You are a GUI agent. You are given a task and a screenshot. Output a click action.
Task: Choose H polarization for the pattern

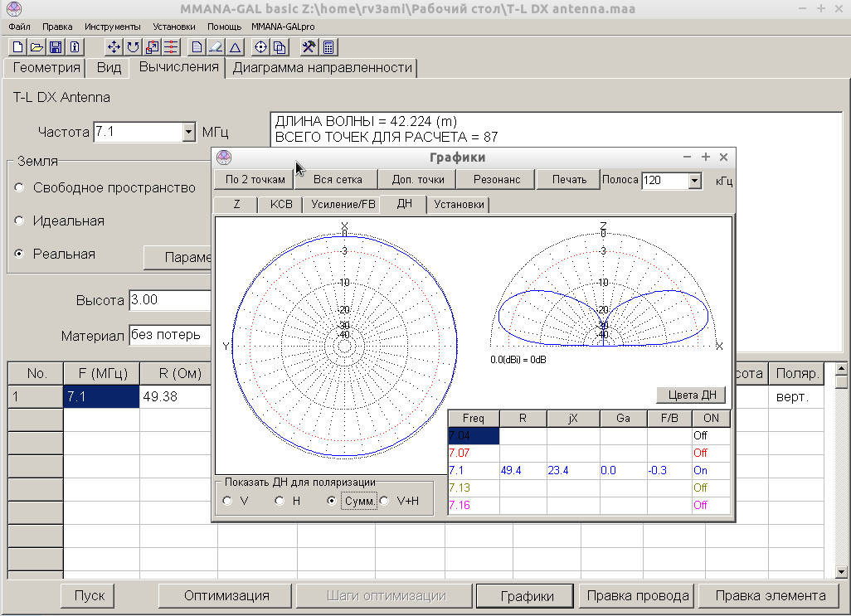279,501
